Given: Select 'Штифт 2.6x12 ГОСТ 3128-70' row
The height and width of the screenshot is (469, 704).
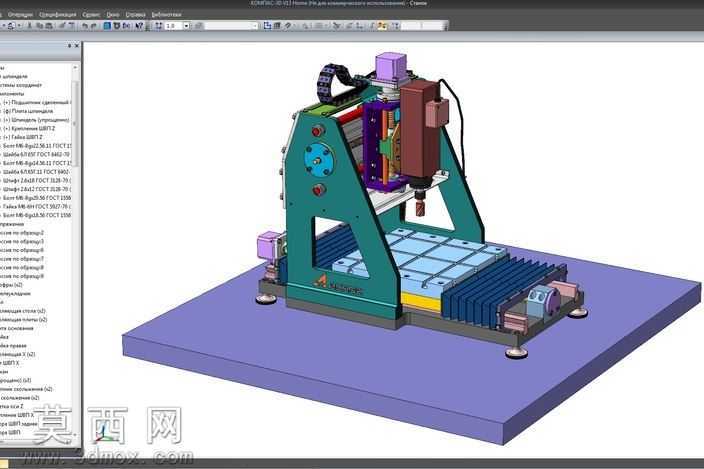Looking at the screenshot, I should coord(37,189).
